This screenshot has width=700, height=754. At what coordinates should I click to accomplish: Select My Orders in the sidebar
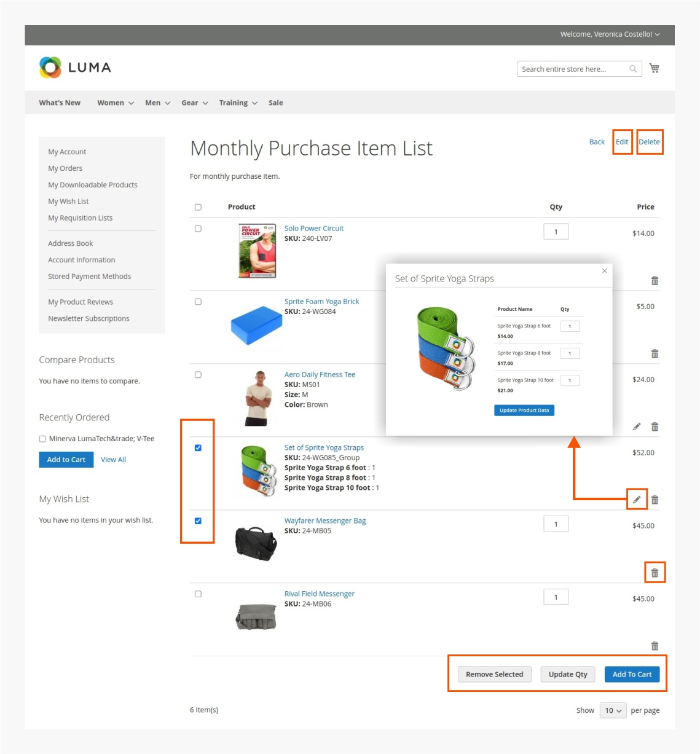(65, 168)
